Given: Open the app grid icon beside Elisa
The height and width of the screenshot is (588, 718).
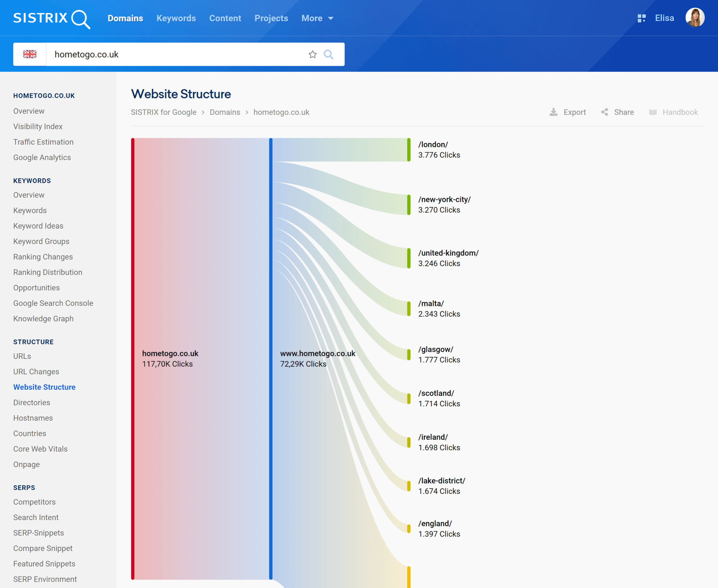Looking at the screenshot, I should [642, 18].
